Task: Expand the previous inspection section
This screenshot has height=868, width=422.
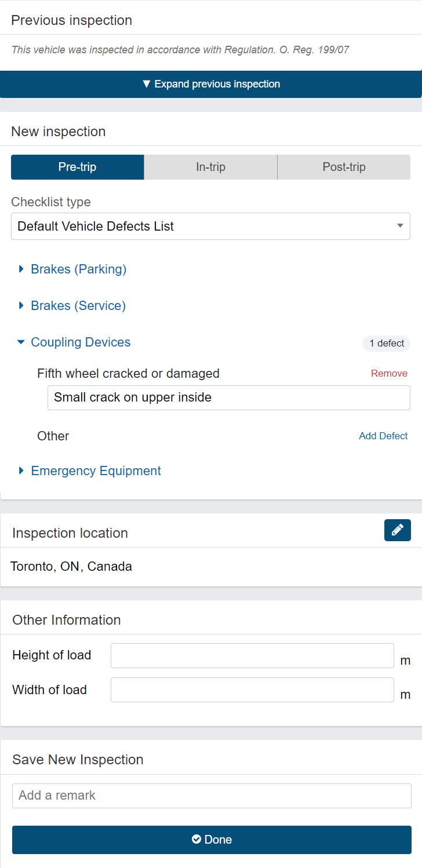Action: click(211, 84)
